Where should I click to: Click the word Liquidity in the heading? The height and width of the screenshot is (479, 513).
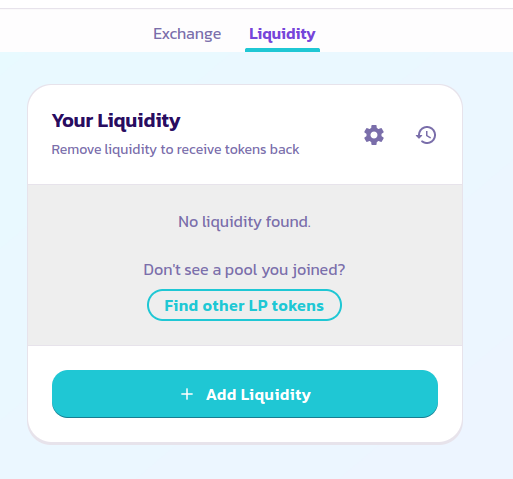139,121
